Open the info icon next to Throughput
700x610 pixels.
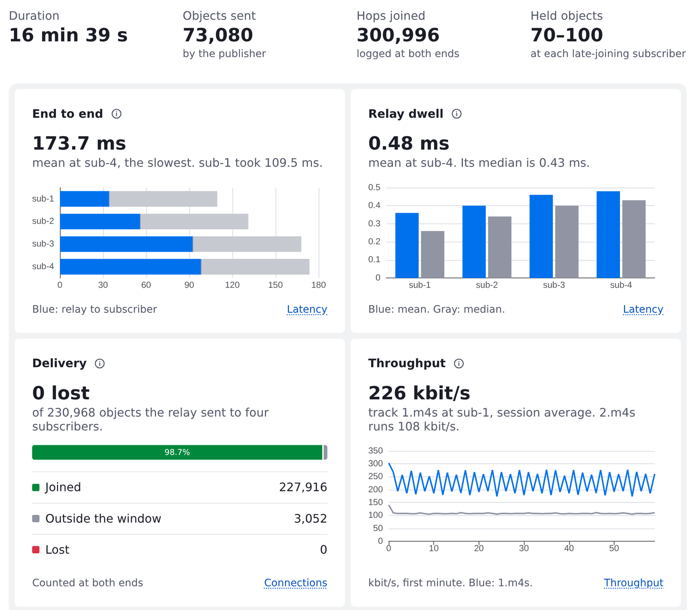click(x=459, y=363)
